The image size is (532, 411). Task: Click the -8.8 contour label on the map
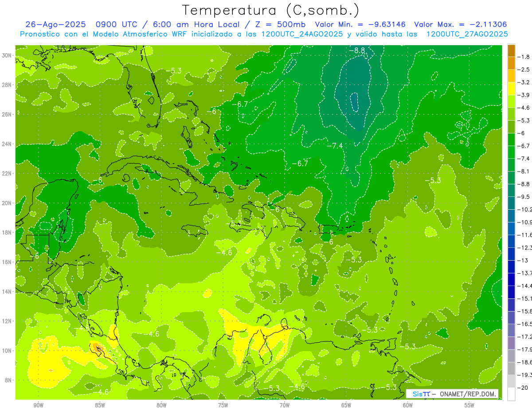[x=357, y=51]
